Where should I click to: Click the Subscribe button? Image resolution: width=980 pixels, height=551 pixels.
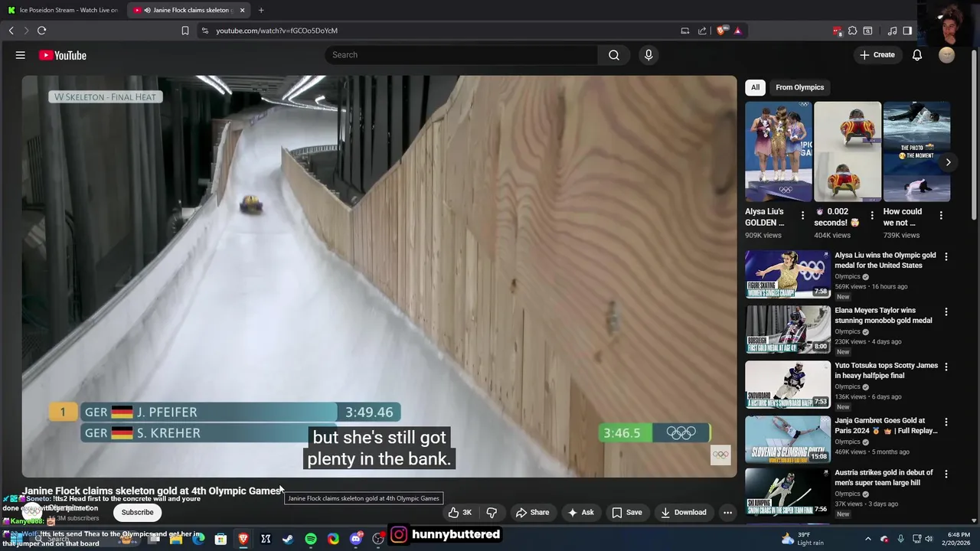138,513
